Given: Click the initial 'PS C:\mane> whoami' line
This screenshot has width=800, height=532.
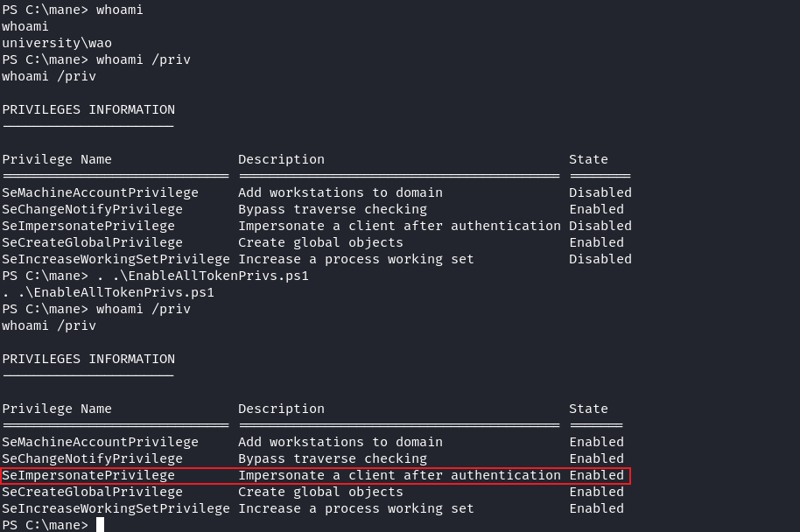Looking at the screenshot, I should pos(73,10).
